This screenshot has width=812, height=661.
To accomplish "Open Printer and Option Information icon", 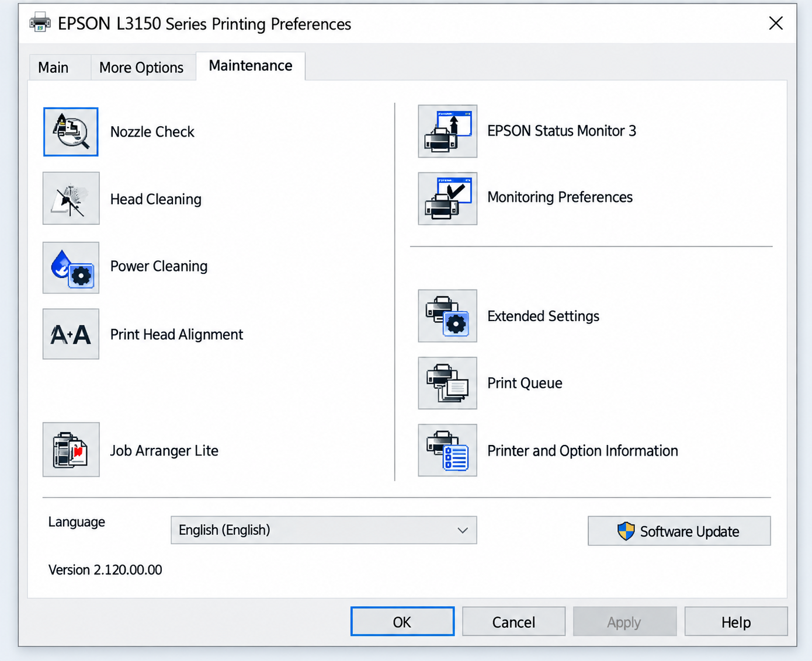I will [447, 450].
